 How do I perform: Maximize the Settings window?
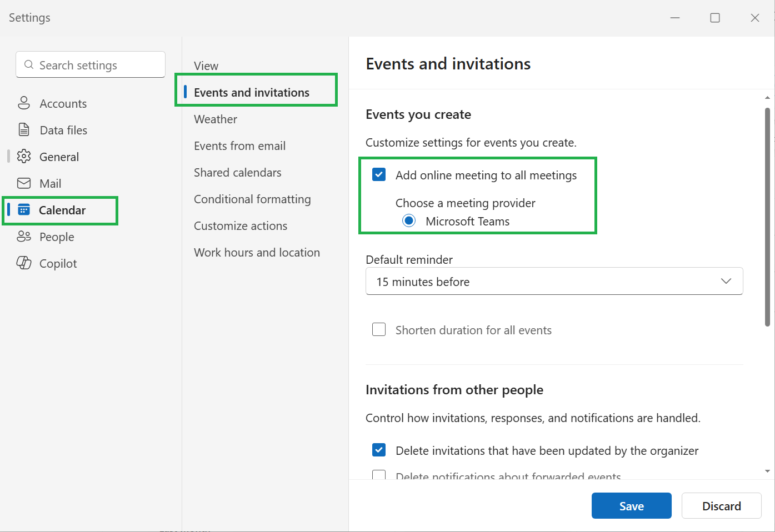tap(715, 18)
